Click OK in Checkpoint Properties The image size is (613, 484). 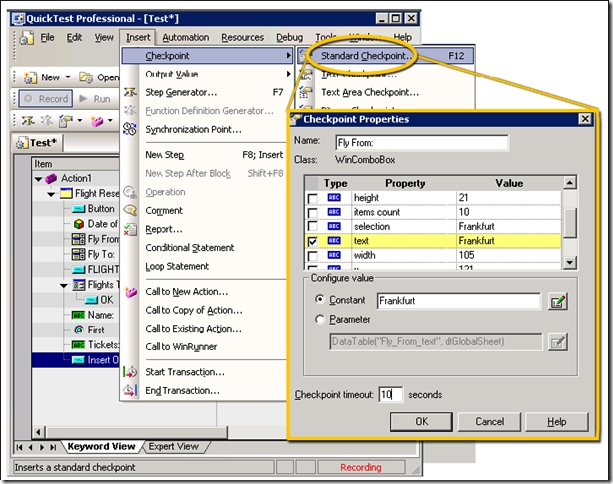point(421,422)
